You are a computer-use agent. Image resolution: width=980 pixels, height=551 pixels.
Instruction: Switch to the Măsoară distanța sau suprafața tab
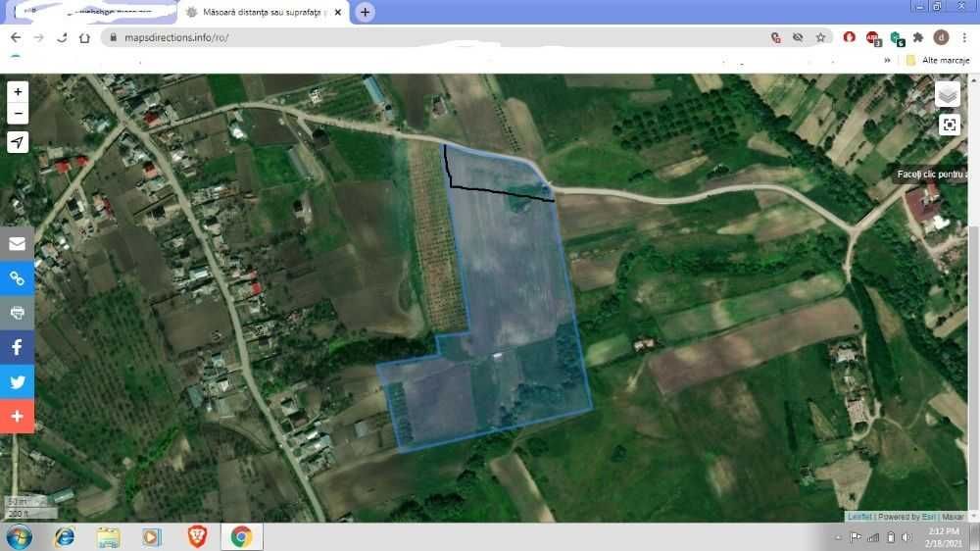pos(263,12)
